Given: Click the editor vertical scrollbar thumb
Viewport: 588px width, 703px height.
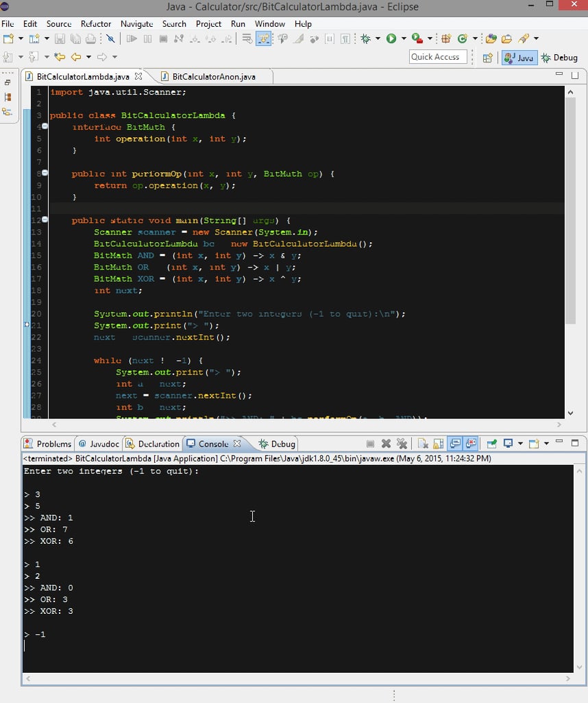Looking at the screenshot, I should [570, 211].
